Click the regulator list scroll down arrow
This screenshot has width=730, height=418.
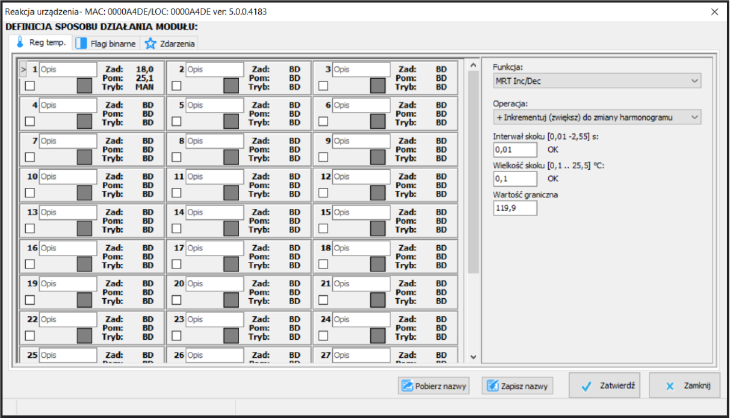point(473,357)
